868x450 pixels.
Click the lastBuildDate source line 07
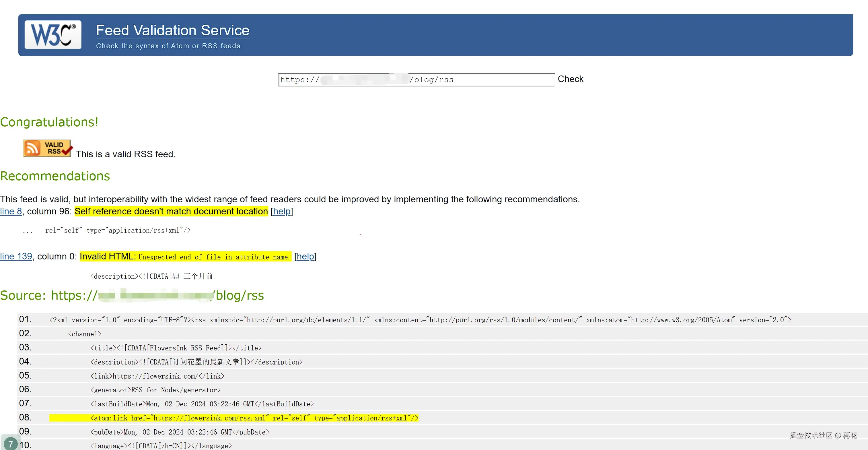[202, 404]
